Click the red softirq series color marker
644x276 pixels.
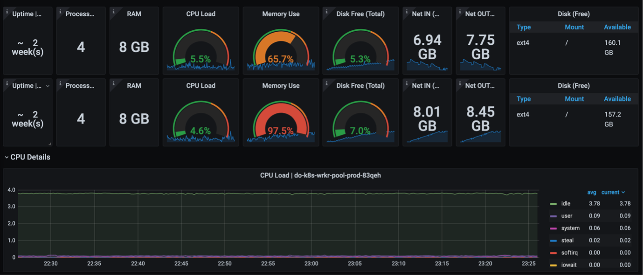(x=554, y=253)
